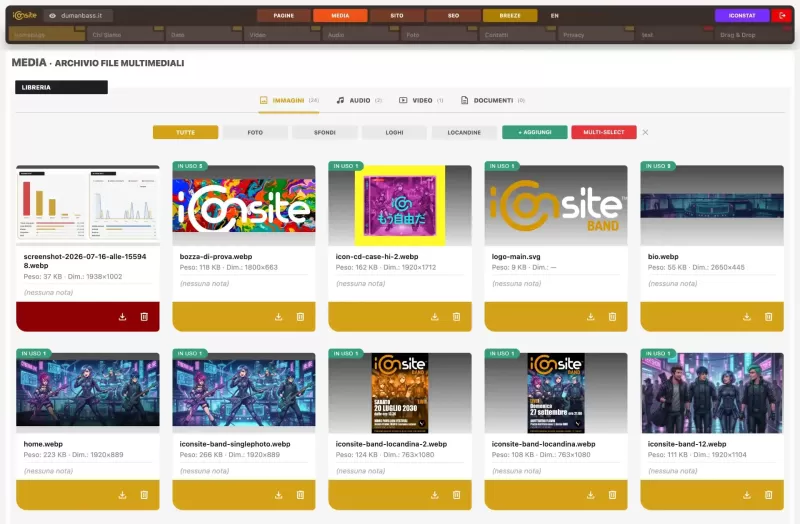The height and width of the screenshot is (524, 800).
Task: Delete iconsite-band-singlephoto.webp
Action: click(301, 495)
